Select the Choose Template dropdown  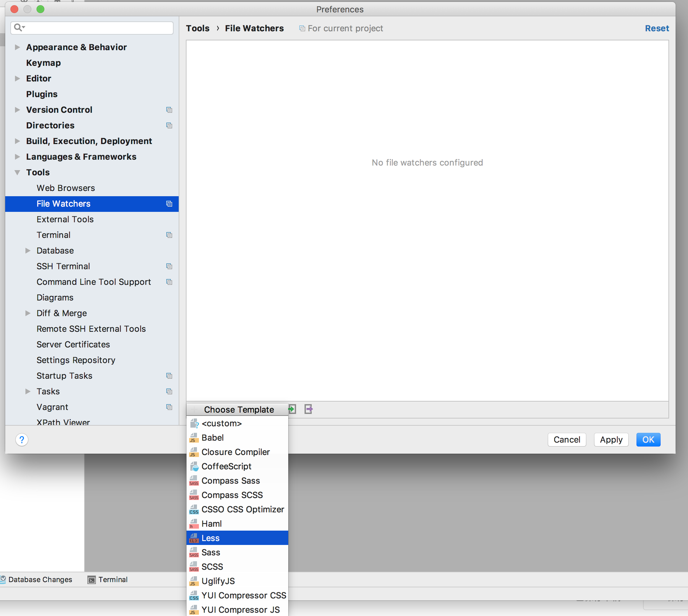click(x=238, y=409)
